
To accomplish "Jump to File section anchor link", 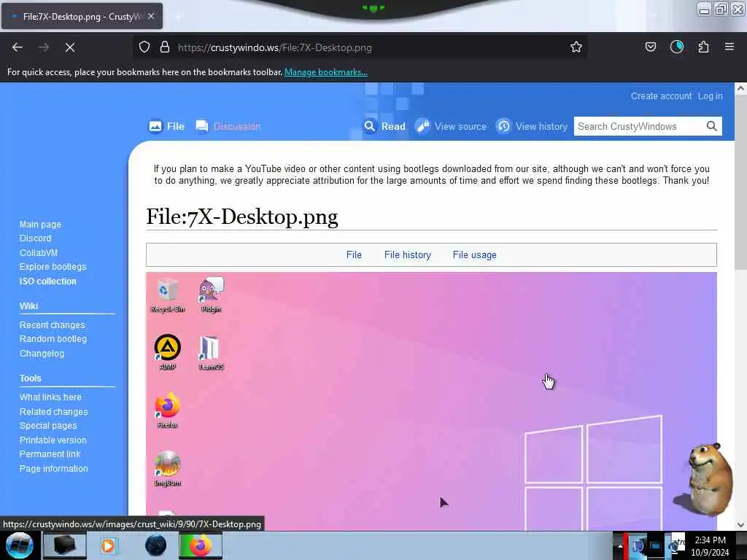I will [354, 255].
